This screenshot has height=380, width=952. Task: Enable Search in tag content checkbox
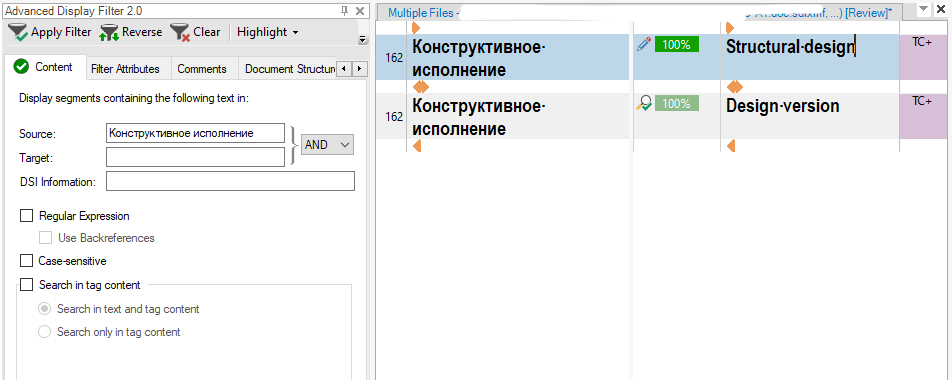click(27, 285)
